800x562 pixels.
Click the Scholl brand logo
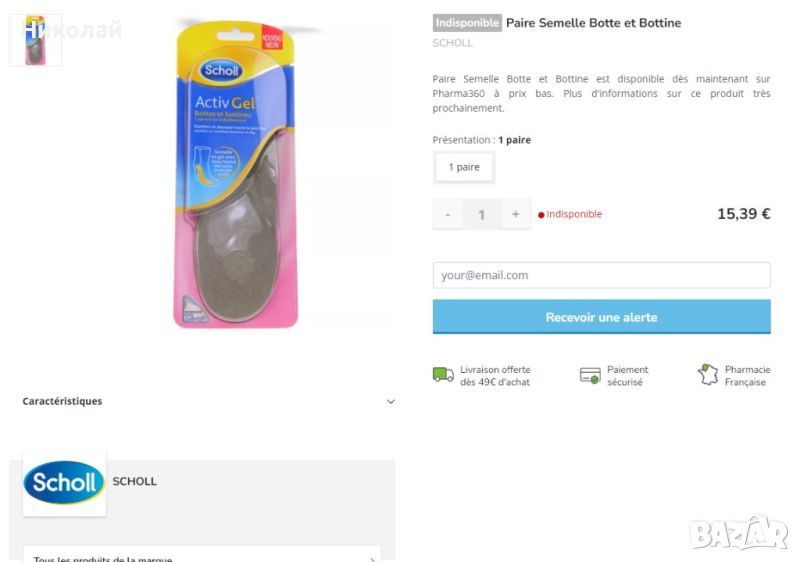click(x=64, y=483)
